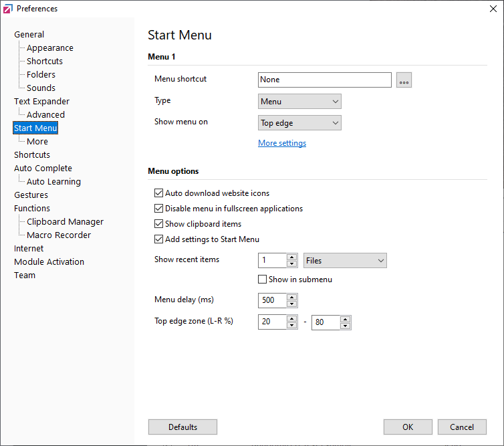Uncheck Disable menu in fullscreen applications
Screen dimensions: 504x446
click(x=159, y=209)
